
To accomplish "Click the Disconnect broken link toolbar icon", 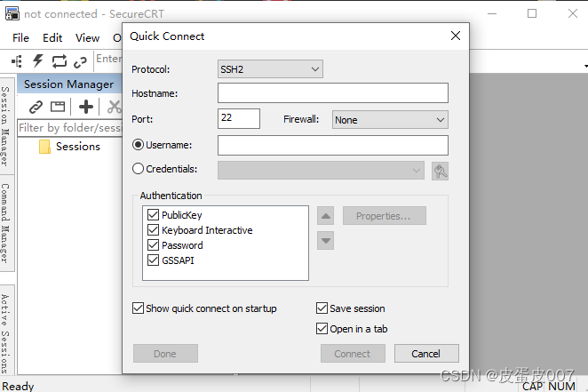I will tap(80, 62).
